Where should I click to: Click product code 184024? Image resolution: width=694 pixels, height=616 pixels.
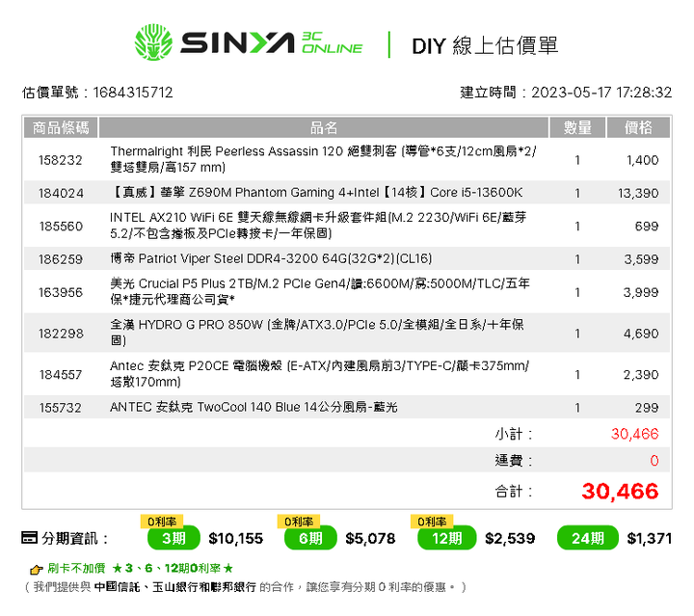coord(61,193)
